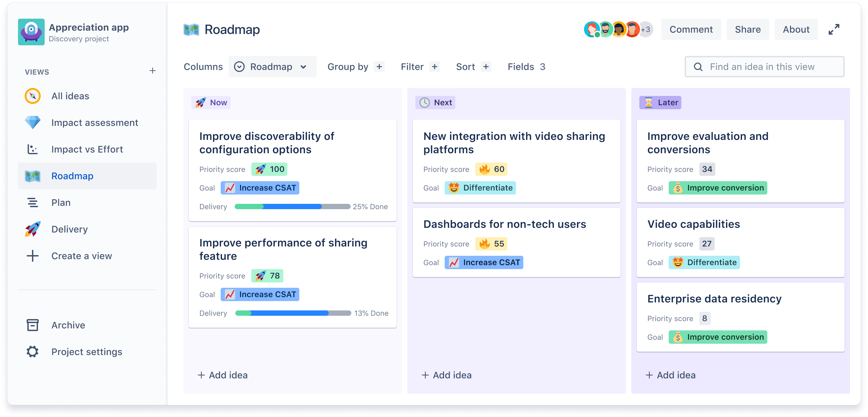Click the Project settings gear icon
This screenshot has height=417, width=868.
tap(32, 351)
